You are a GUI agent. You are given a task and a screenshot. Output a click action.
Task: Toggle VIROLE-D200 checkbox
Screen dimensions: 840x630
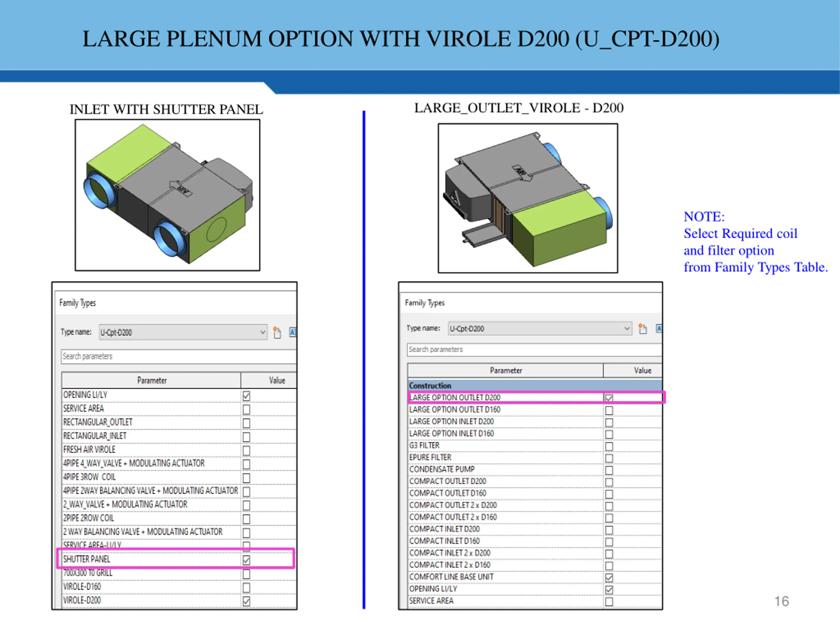(246, 601)
